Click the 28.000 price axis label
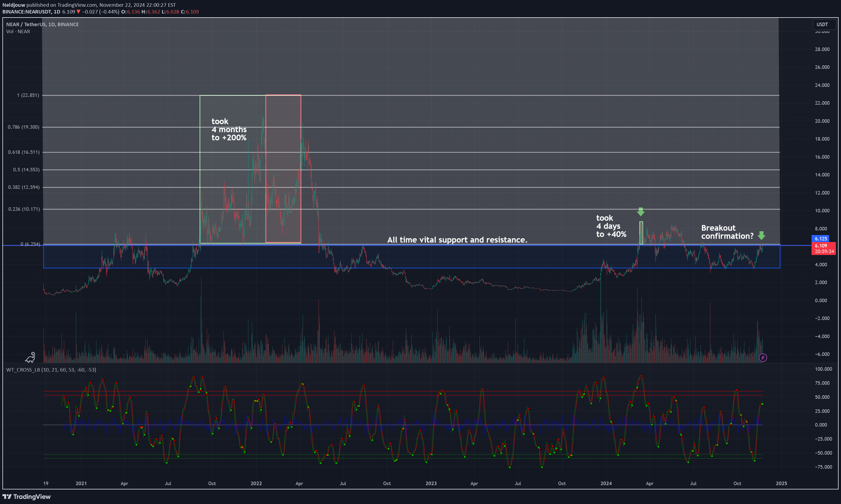The height and width of the screenshot is (504, 841). [x=822, y=49]
